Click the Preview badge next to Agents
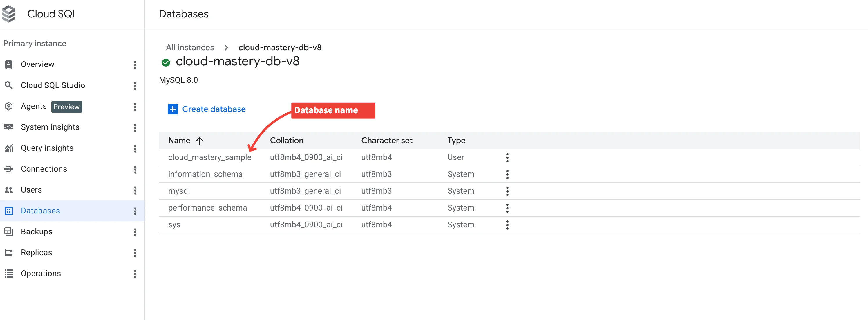The width and height of the screenshot is (868, 320). point(67,107)
